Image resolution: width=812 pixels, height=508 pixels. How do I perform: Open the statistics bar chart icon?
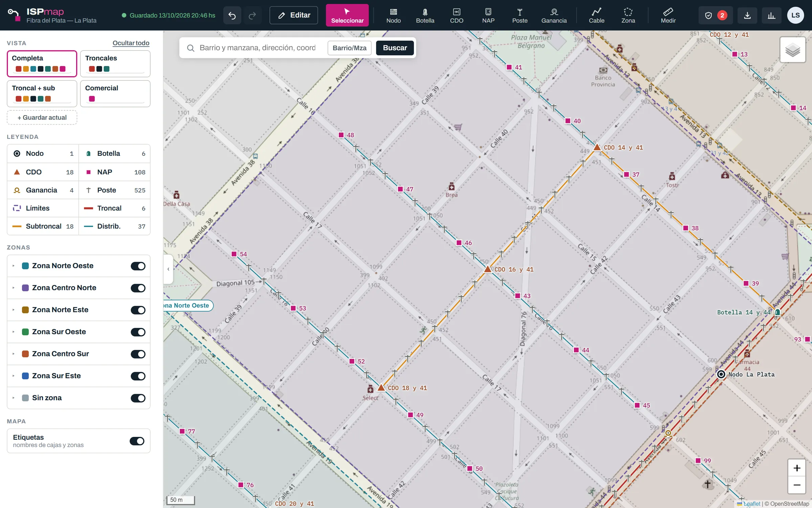[771, 15]
